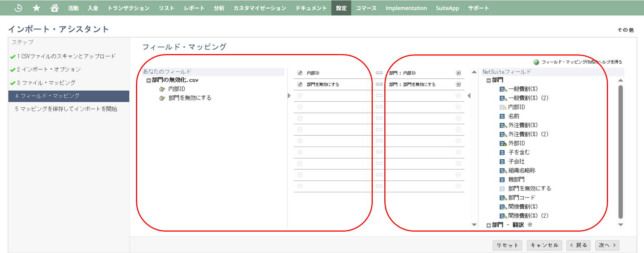Select 部門を無効にする under your fields
Screen dimensions: 644x253
pos(190,98)
